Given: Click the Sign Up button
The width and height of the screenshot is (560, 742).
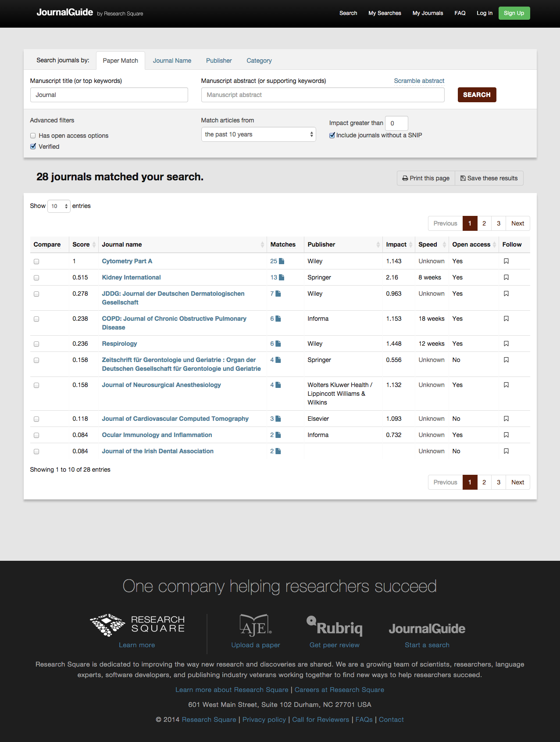Looking at the screenshot, I should click(514, 13).
